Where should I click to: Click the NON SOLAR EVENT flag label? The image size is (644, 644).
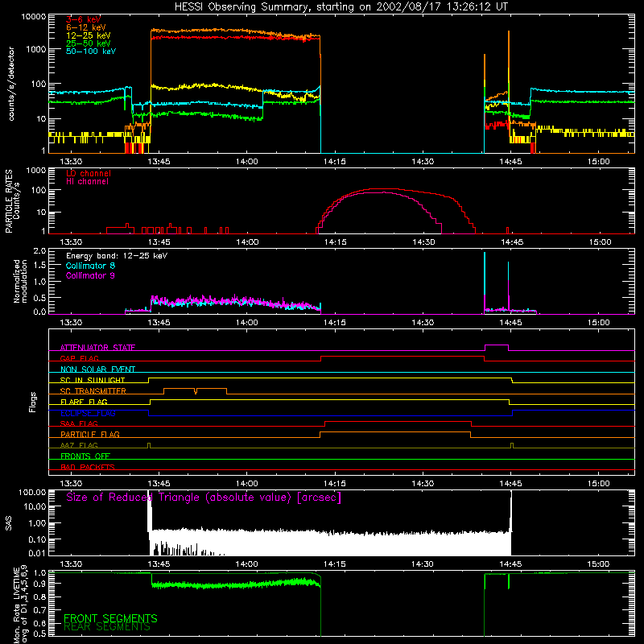point(97,369)
